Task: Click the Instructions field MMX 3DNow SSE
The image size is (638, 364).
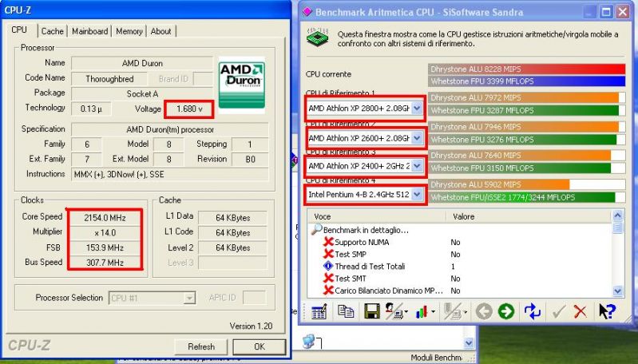Action: point(169,175)
